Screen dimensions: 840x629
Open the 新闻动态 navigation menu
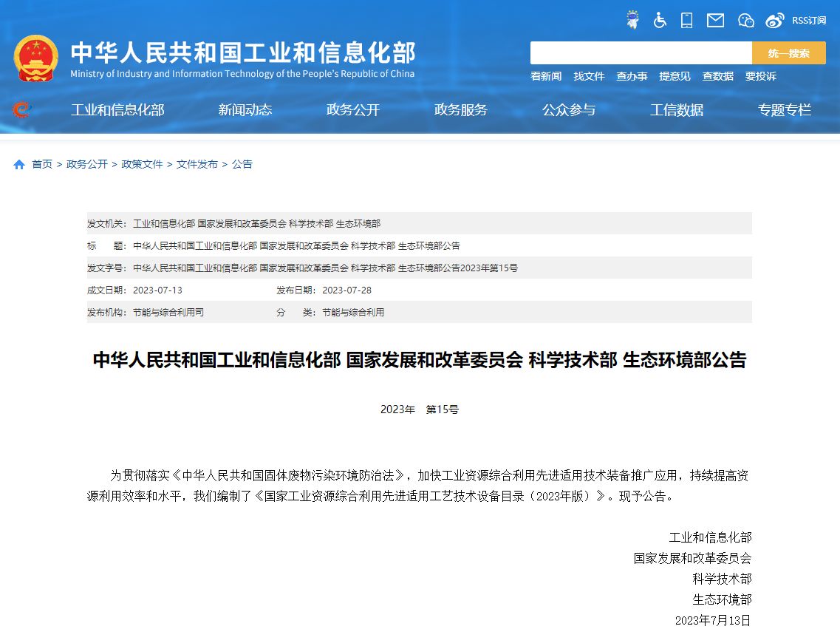(245, 110)
